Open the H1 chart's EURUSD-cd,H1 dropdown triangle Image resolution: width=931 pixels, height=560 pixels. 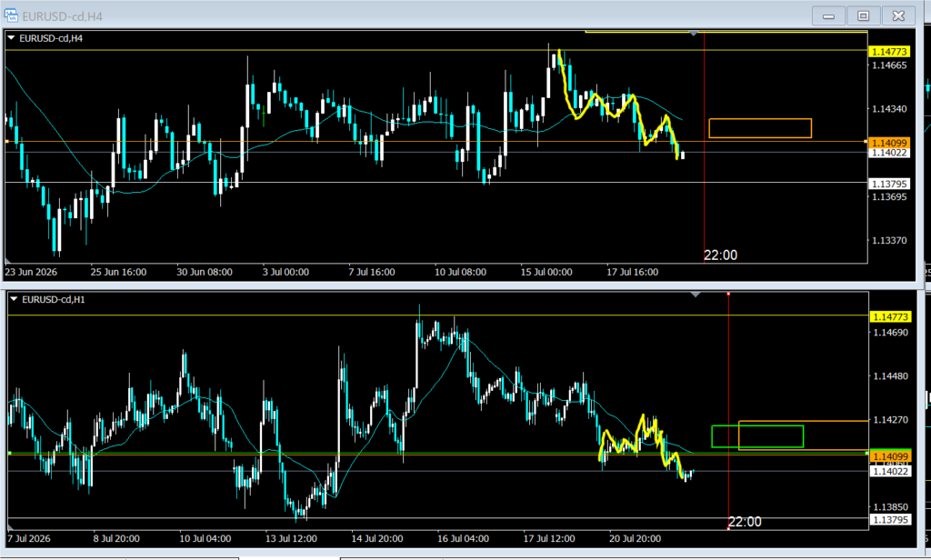coord(14,299)
